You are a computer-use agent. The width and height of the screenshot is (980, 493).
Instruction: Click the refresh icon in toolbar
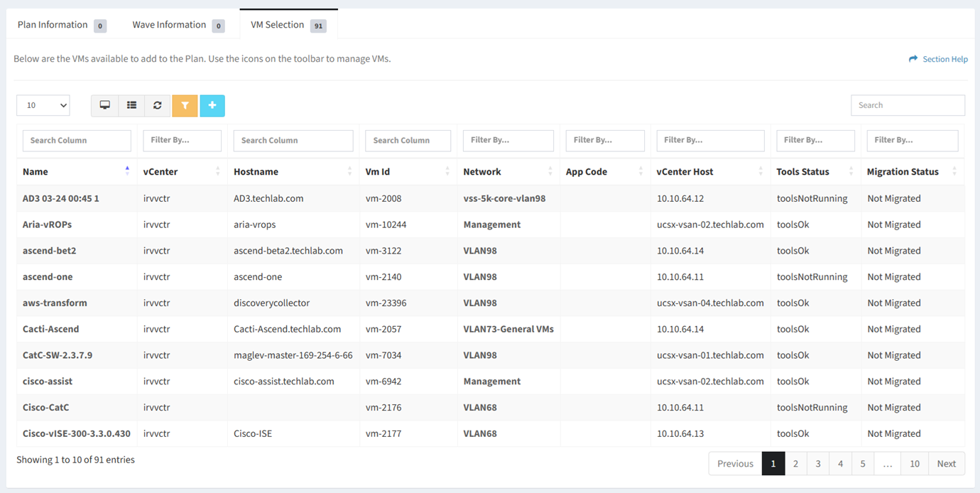point(158,105)
